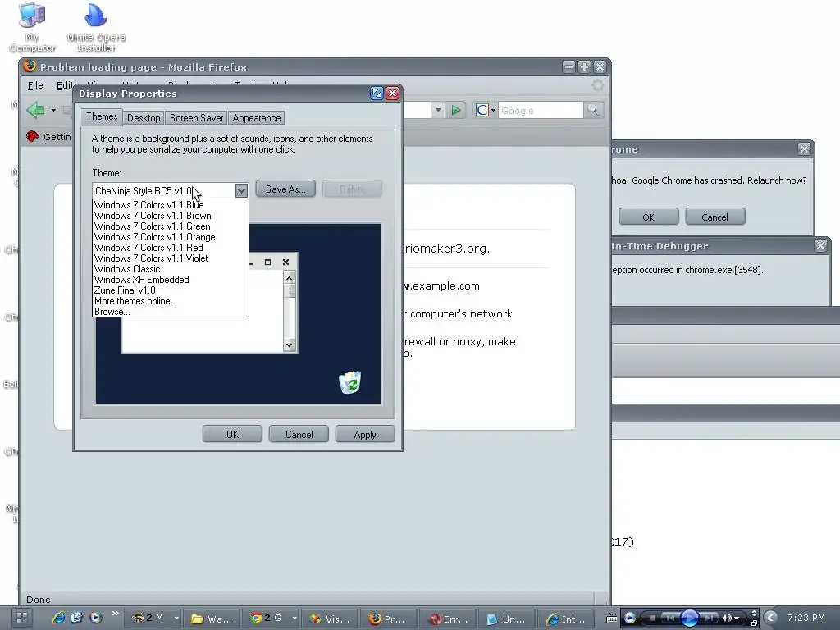Click Firefox back arrow button
This screenshot has width=840, height=630.
(36, 111)
